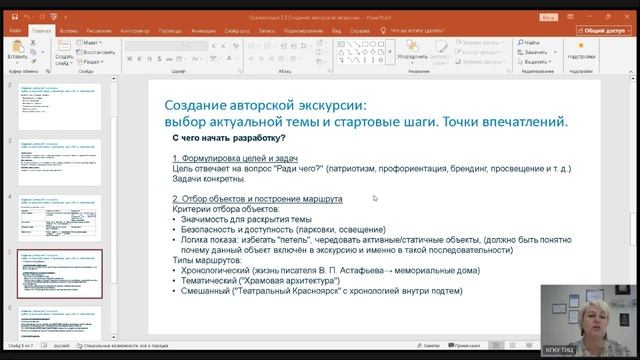
Task: Select slide 6 thumbnail
Action: [x=60, y=323]
